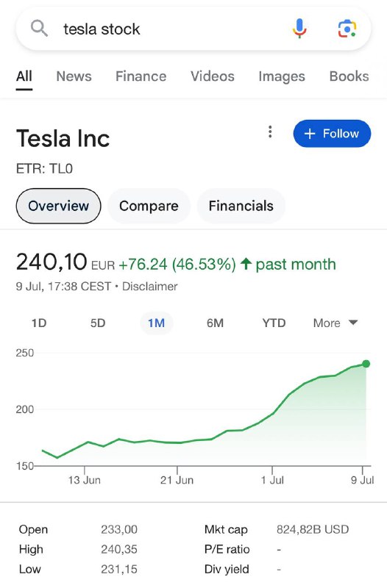Screen dimensions: 387x588
Task: Start voice search with microphone icon
Action: click(x=299, y=29)
